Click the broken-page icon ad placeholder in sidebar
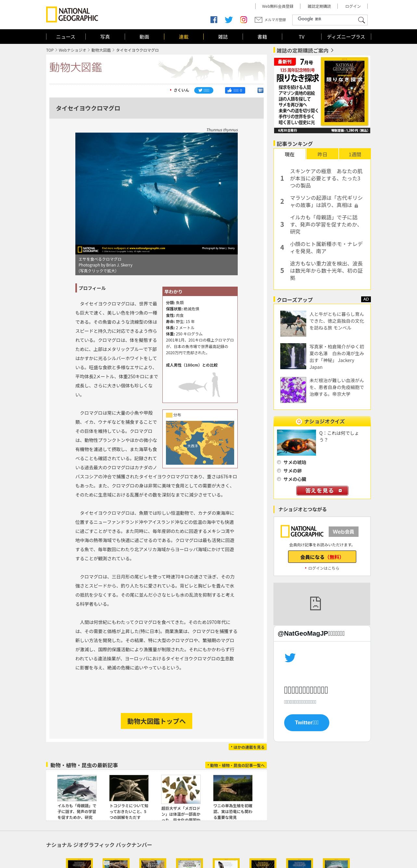The height and width of the screenshot is (868, 417). pos(315,603)
